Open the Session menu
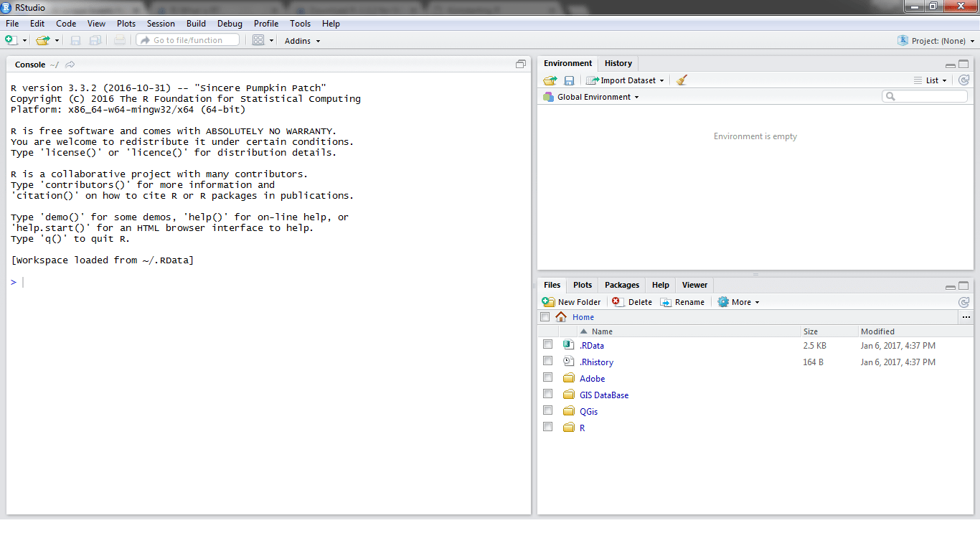 161,24
